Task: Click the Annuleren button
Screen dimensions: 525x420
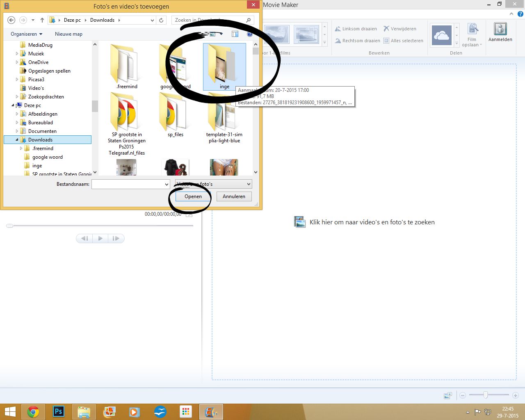Action: click(234, 196)
